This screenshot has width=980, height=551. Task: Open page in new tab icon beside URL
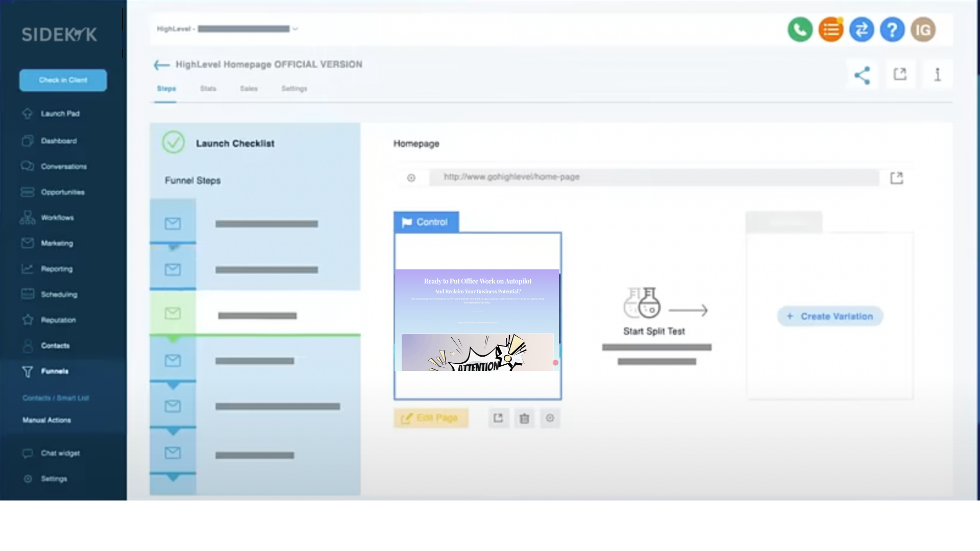pyautogui.click(x=897, y=178)
